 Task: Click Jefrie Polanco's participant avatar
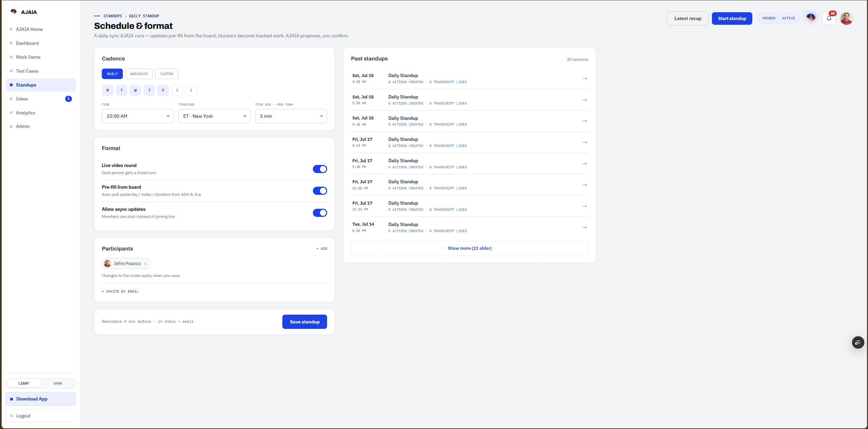[108, 263]
